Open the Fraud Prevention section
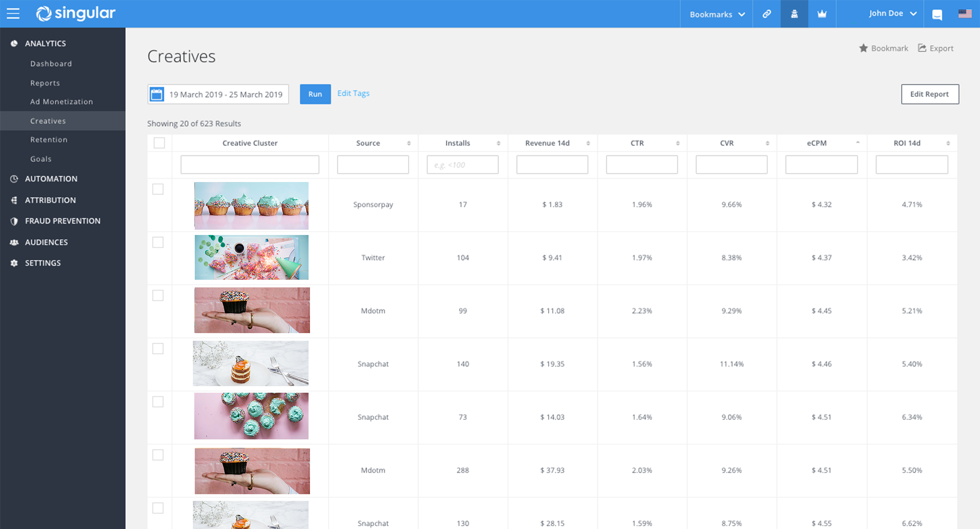980x529 pixels. [62, 221]
